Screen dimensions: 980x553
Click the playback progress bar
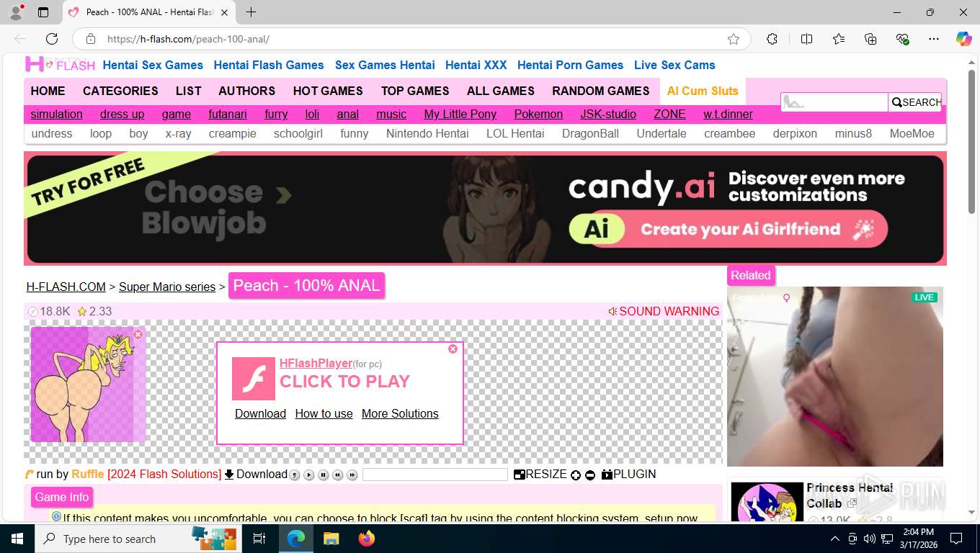click(x=435, y=475)
